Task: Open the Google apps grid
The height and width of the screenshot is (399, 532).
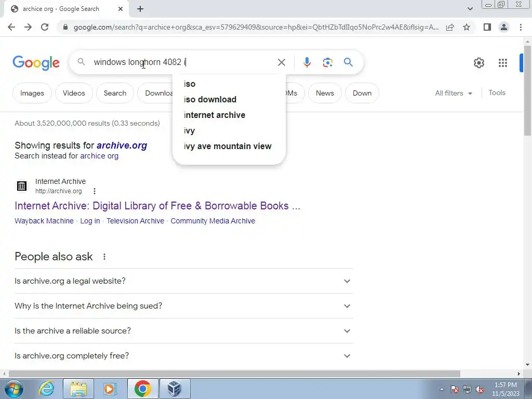Action: [503, 63]
